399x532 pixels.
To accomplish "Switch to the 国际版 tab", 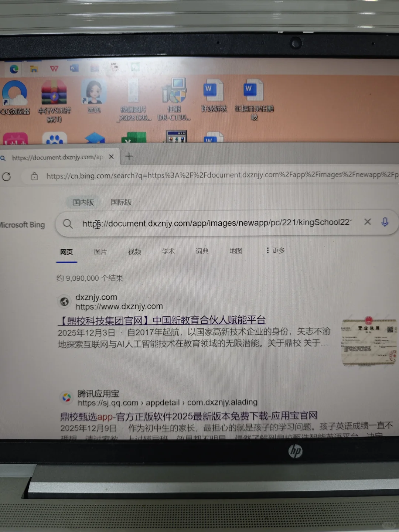I will (x=120, y=202).
